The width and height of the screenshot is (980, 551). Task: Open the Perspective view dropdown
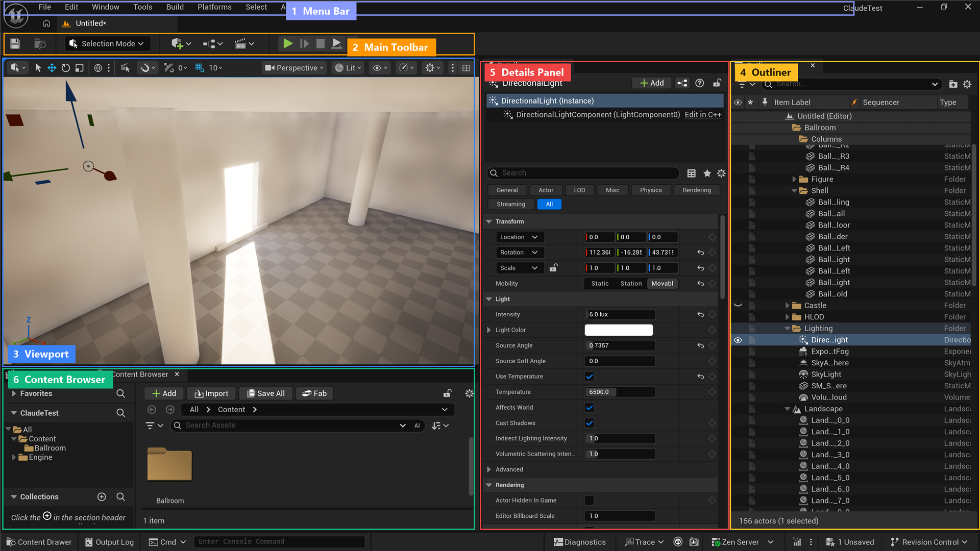click(294, 68)
